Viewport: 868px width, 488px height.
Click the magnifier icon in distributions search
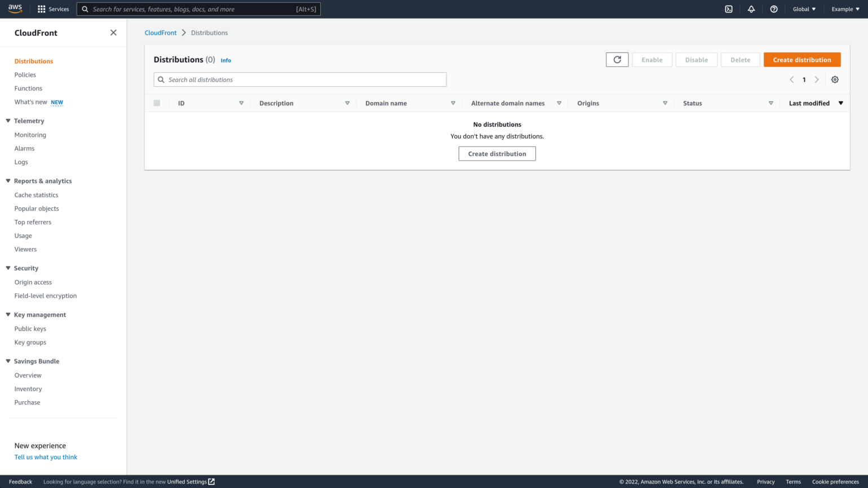pos(161,79)
